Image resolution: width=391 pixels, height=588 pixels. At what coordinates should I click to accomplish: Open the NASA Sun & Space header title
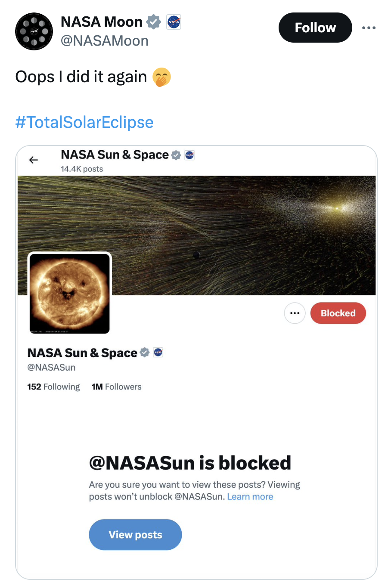[114, 155]
